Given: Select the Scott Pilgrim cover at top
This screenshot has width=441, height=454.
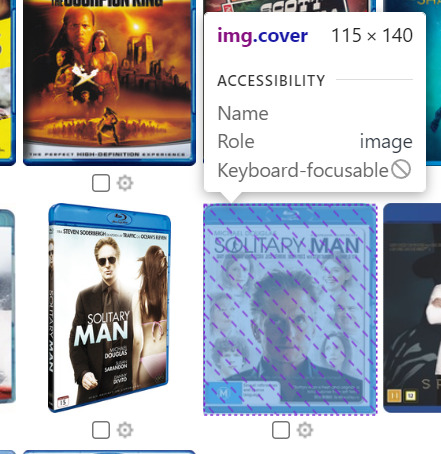Looking at the screenshot, I should click(x=289, y=6).
